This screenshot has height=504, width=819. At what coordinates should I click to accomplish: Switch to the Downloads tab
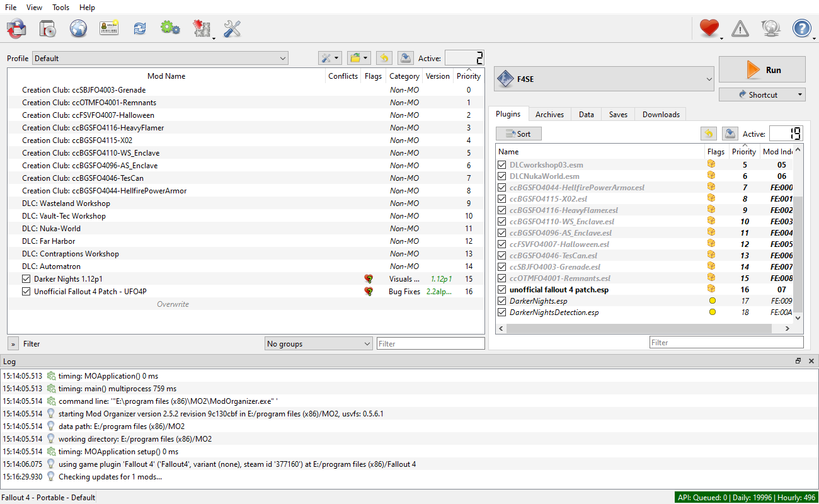[661, 115]
